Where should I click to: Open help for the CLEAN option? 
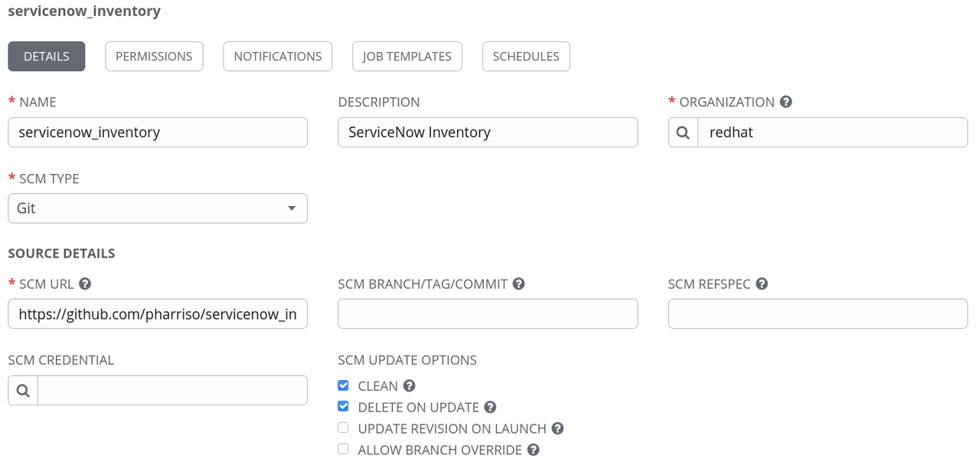(408, 385)
